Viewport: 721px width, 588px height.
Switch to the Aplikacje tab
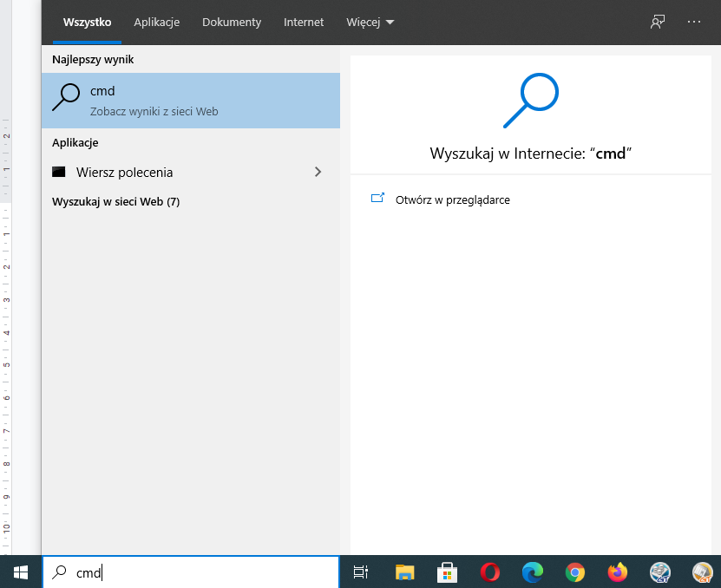point(156,23)
